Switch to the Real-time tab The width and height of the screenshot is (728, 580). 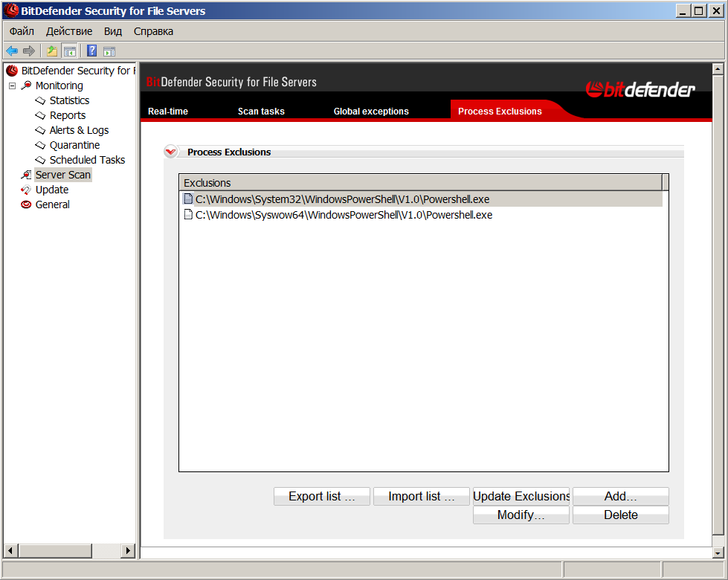(168, 112)
